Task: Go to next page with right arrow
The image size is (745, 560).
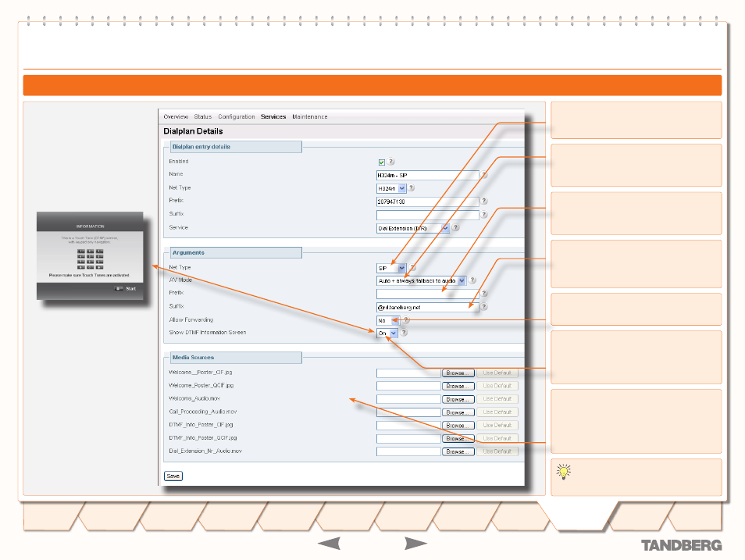Action: pyautogui.click(x=415, y=544)
